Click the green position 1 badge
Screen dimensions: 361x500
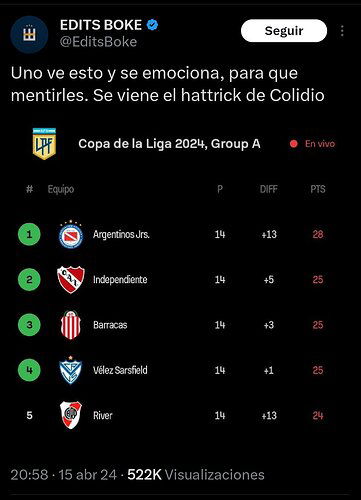coord(29,234)
